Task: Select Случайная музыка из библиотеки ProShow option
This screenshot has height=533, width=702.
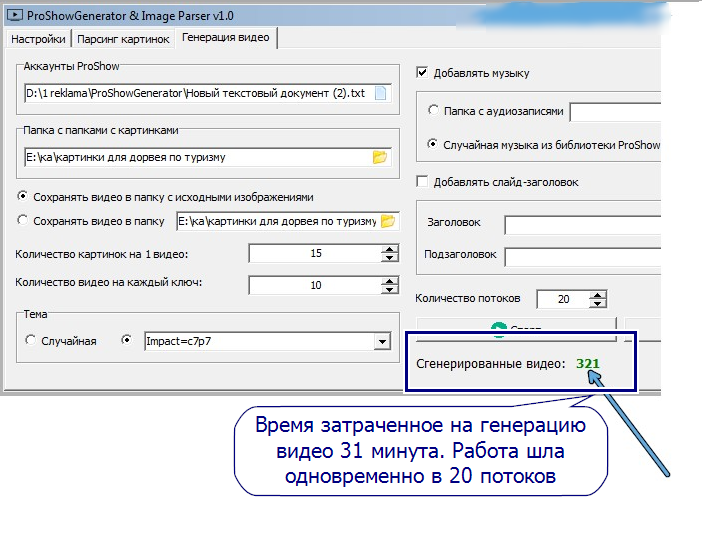Action: pos(432,144)
